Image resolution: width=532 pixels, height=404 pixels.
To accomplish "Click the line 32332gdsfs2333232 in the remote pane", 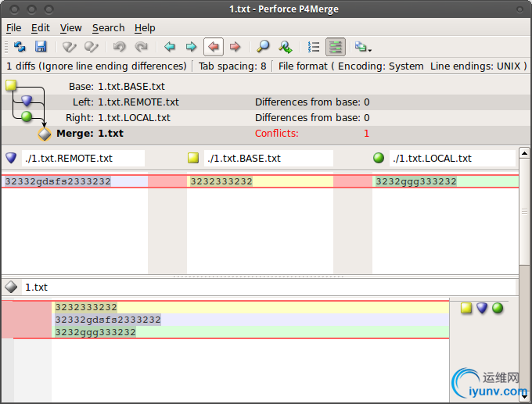I will 74,181.
